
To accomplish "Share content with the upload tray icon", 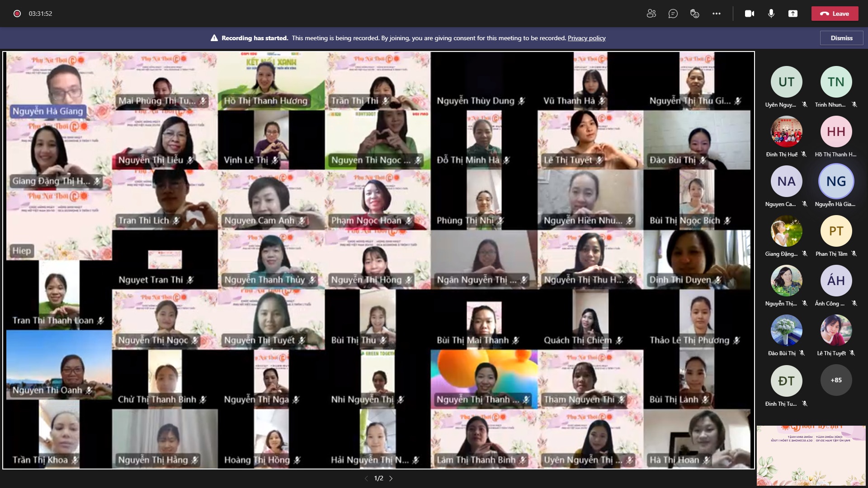I will point(793,14).
